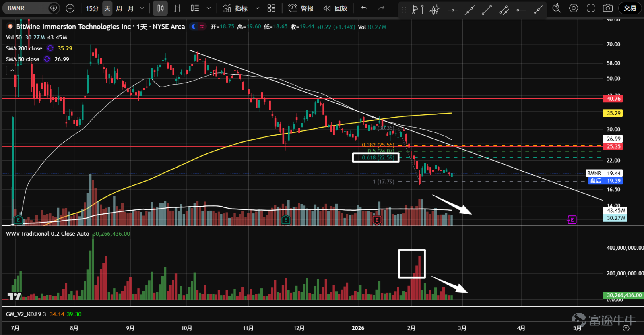Select the ray line drawing tool
This screenshot has height=335, width=644.
click(538, 10)
